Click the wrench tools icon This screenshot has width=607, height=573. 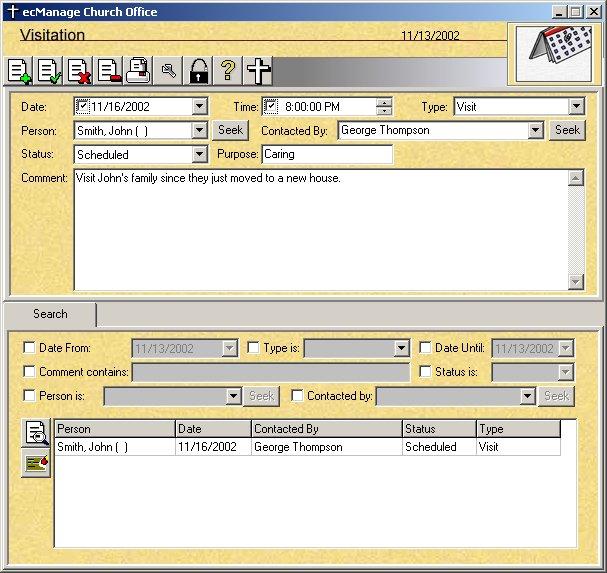pos(168,71)
